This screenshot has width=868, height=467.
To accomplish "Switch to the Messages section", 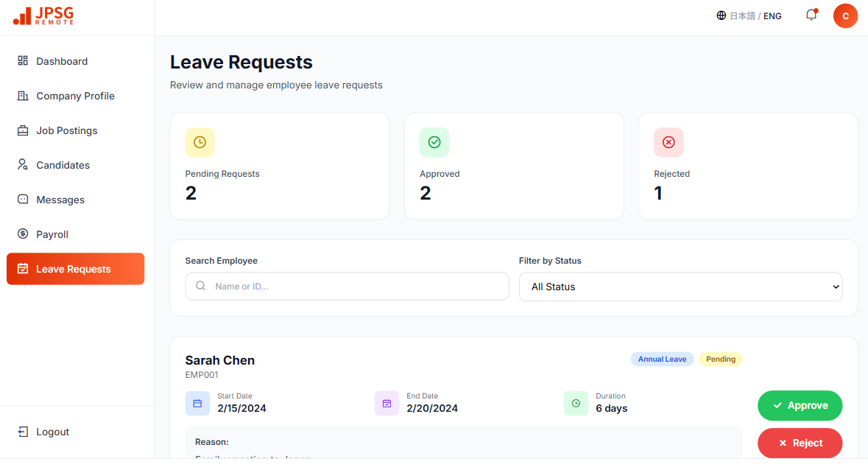I will pos(62,199).
